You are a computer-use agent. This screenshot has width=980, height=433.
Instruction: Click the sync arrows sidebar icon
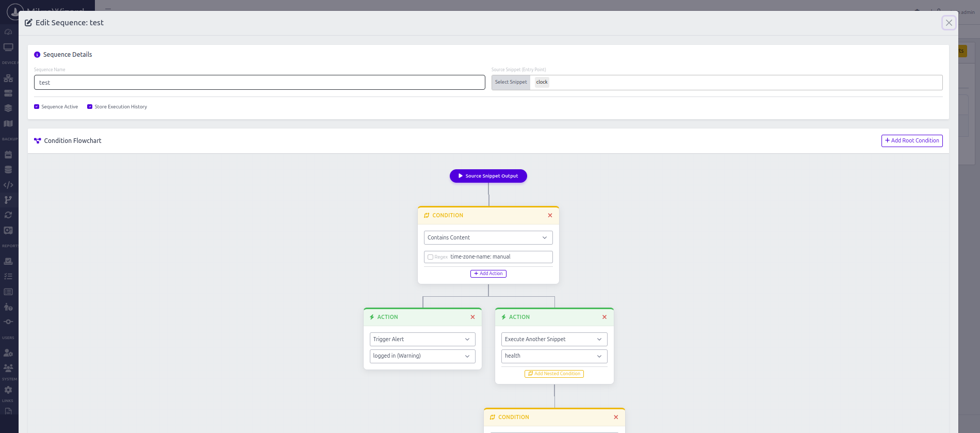tap(8, 215)
